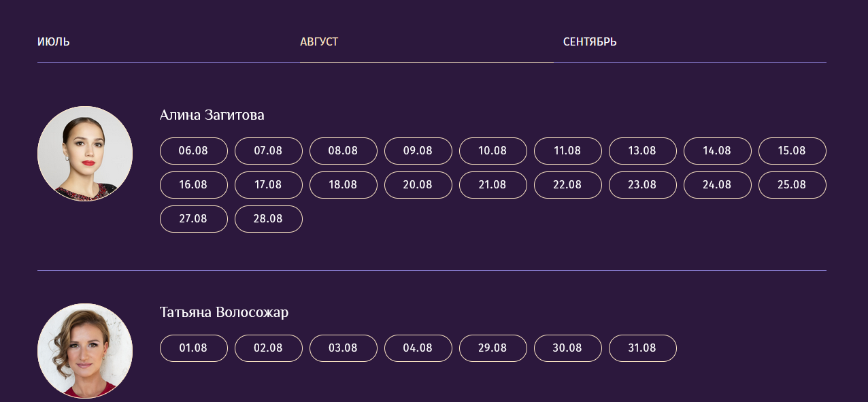Screen dimensions: 868x402
Task: Choose the 13.08 date button
Action: [x=642, y=151]
